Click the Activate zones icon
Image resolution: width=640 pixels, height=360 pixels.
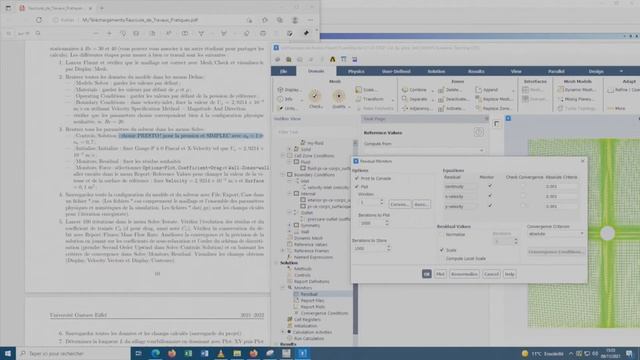(x=441, y=109)
